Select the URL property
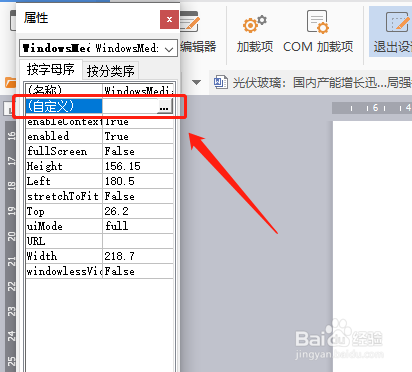 coord(64,241)
